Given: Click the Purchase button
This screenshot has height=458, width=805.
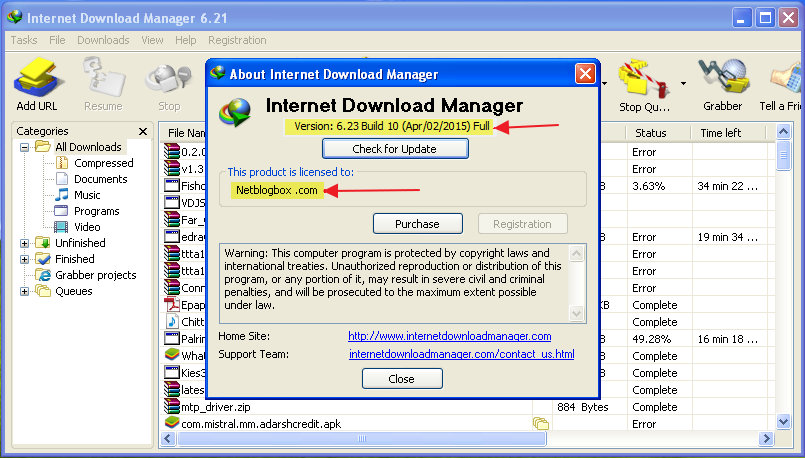Looking at the screenshot, I should 417,224.
